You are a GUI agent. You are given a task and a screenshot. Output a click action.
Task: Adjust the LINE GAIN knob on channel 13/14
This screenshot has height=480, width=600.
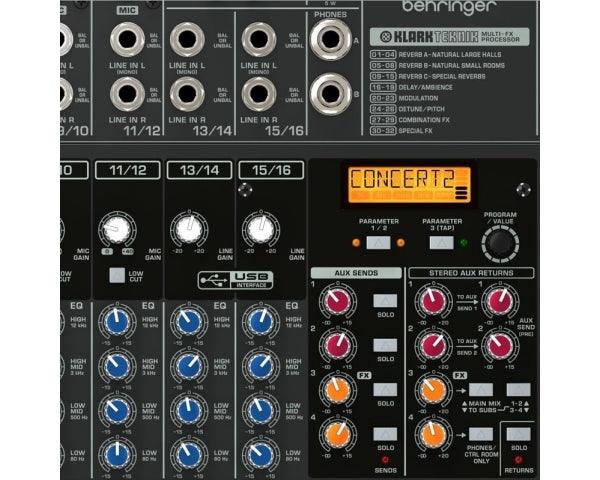189,229
